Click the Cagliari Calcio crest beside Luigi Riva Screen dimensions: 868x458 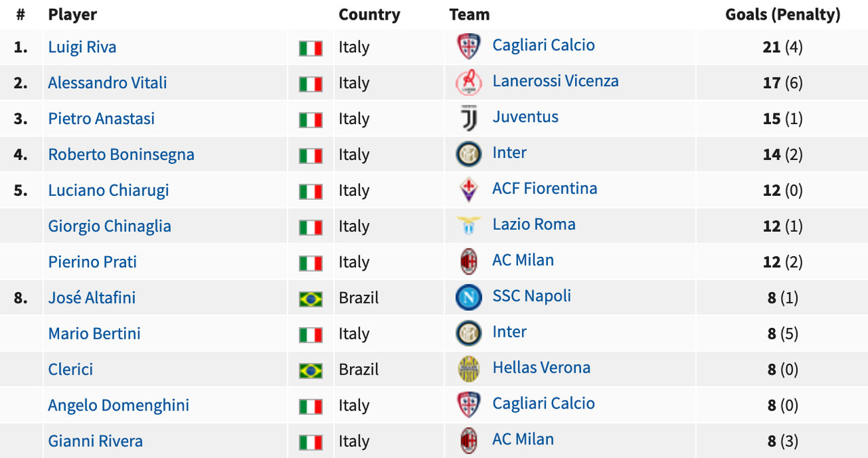[x=469, y=46]
